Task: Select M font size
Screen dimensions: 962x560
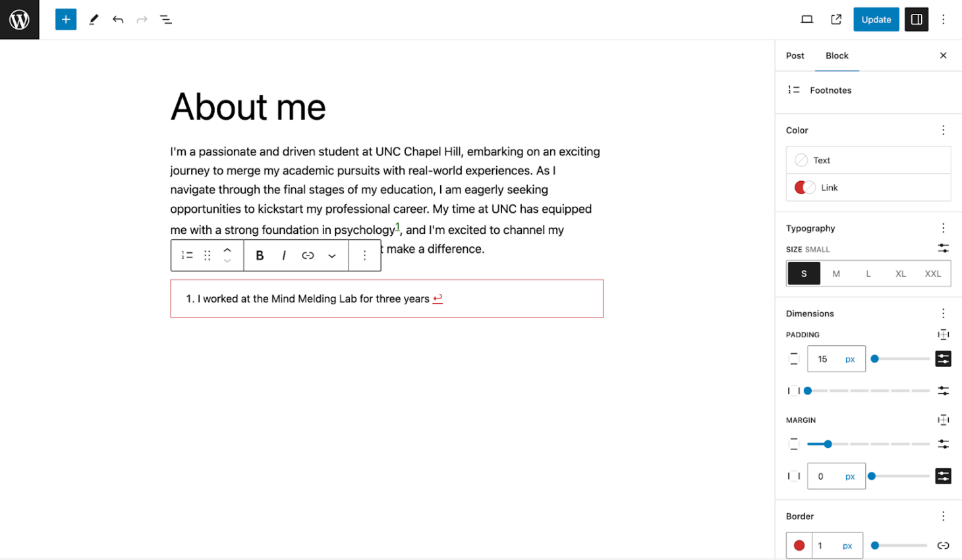Action: coord(835,273)
